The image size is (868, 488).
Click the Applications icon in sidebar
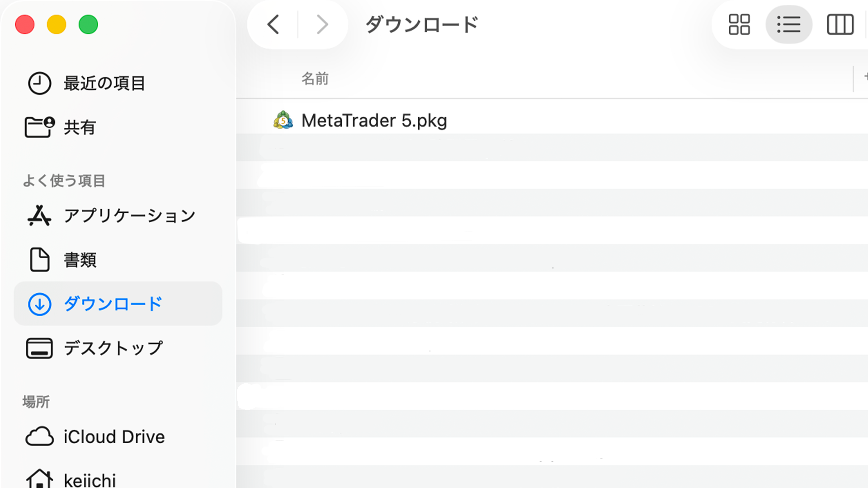tap(39, 216)
